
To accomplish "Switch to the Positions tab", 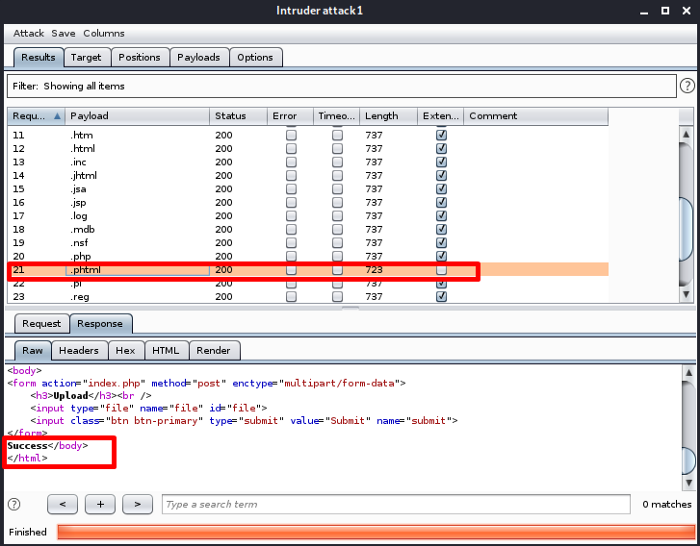I will coord(139,58).
